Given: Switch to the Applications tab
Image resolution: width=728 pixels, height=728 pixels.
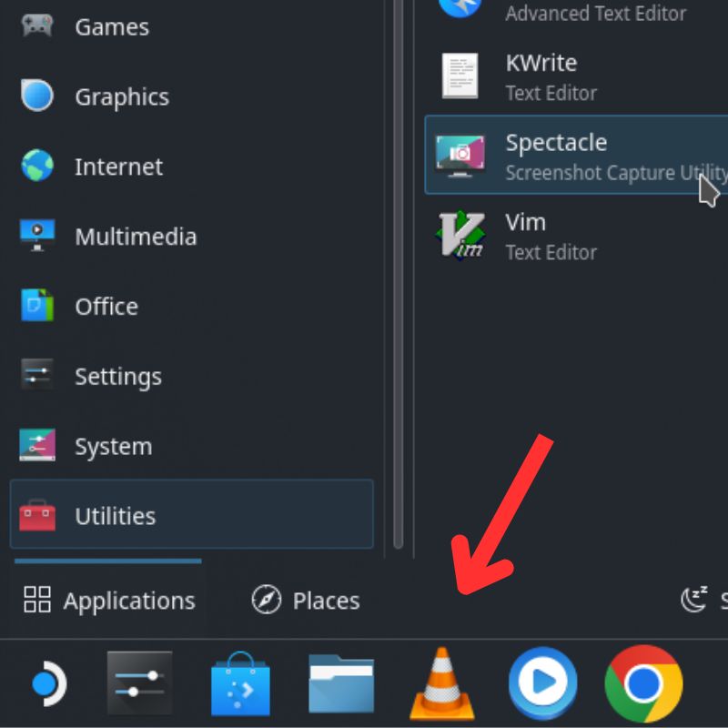Looking at the screenshot, I should 109,600.
